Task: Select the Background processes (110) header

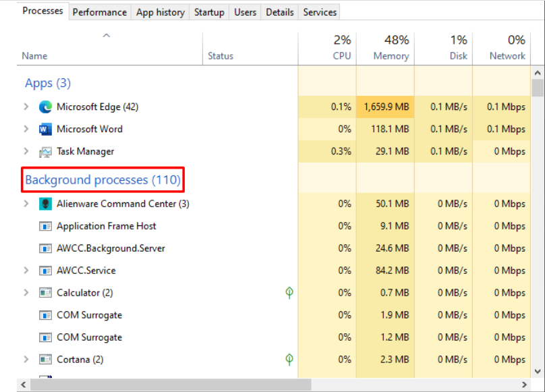Action: point(103,180)
